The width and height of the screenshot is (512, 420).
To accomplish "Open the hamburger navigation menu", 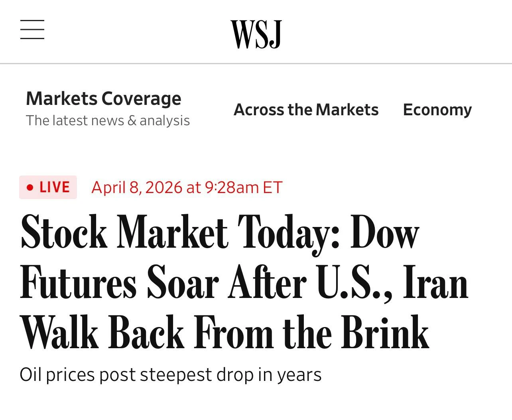I will (x=32, y=30).
